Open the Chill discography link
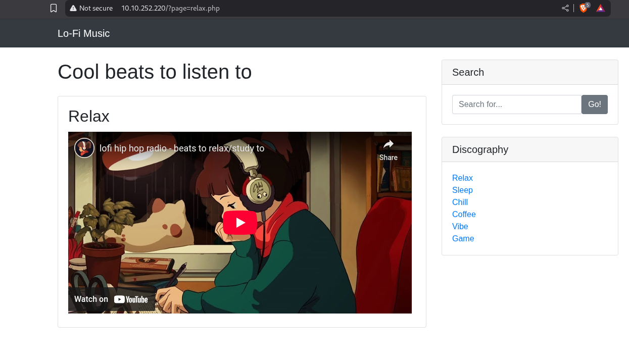Viewport: 629px width, 364px height. [x=460, y=202]
